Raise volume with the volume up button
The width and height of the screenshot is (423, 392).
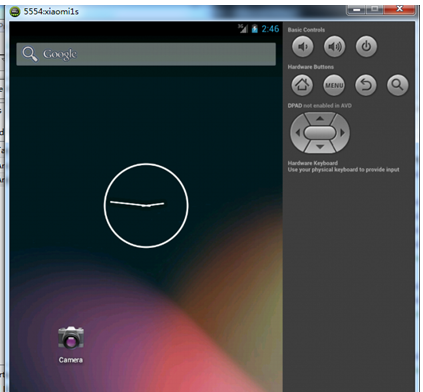tap(334, 47)
